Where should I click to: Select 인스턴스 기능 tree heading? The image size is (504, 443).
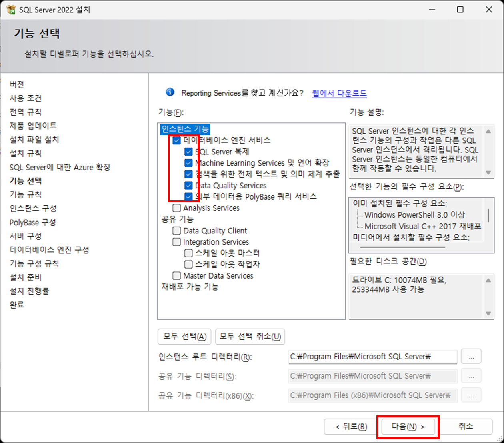click(x=185, y=129)
